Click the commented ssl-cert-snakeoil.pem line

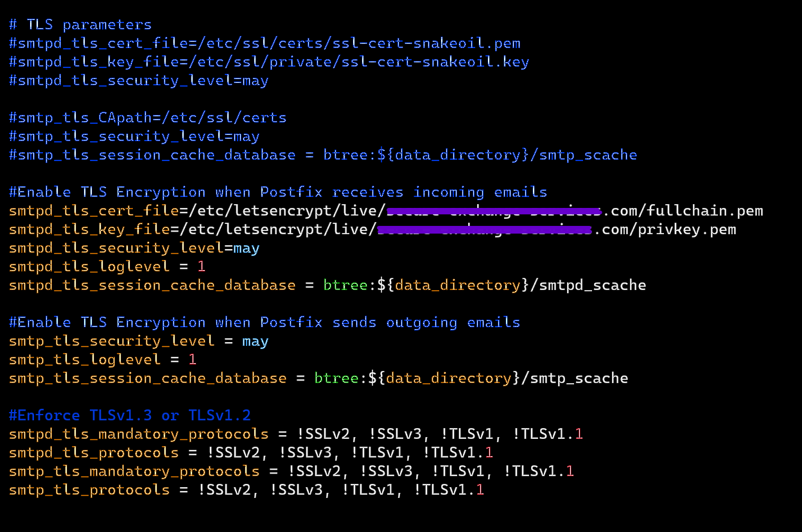[x=265, y=44]
